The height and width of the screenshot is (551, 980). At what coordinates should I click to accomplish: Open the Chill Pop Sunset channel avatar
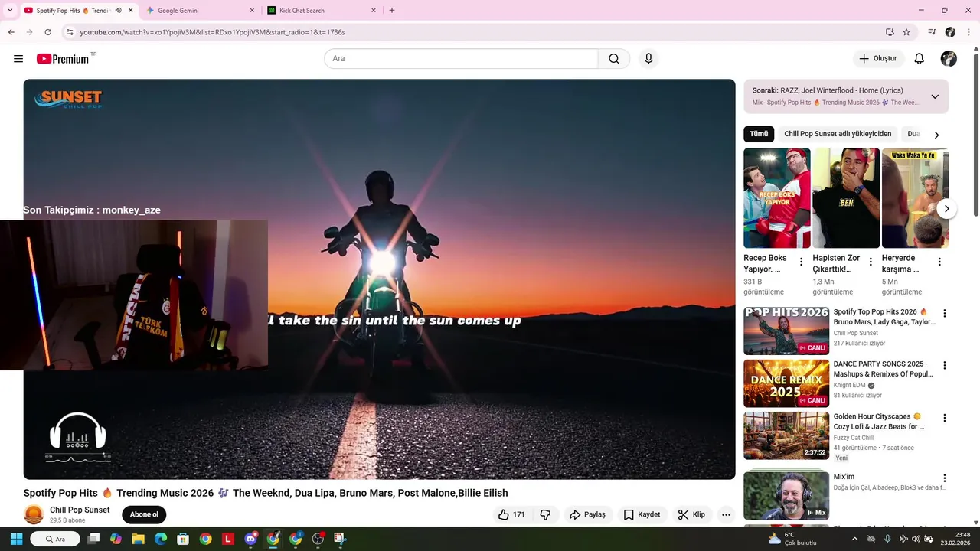click(34, 515)
